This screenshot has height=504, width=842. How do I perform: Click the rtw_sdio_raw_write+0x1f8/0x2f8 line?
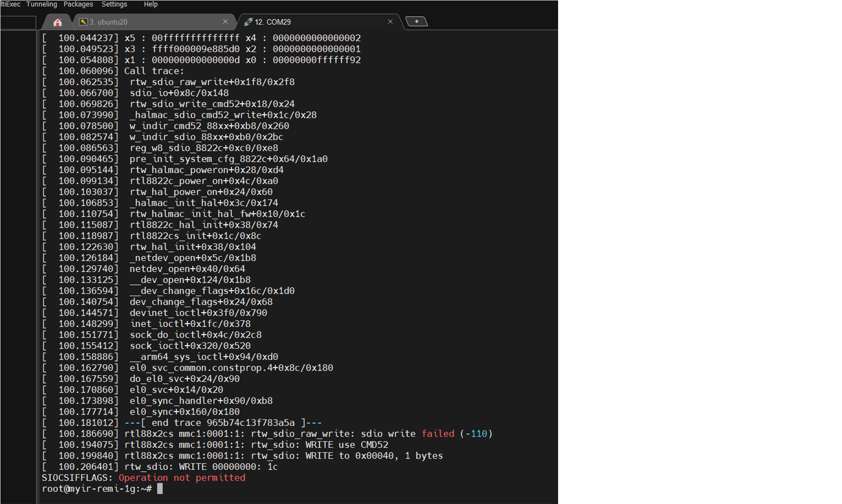(168, 82)
